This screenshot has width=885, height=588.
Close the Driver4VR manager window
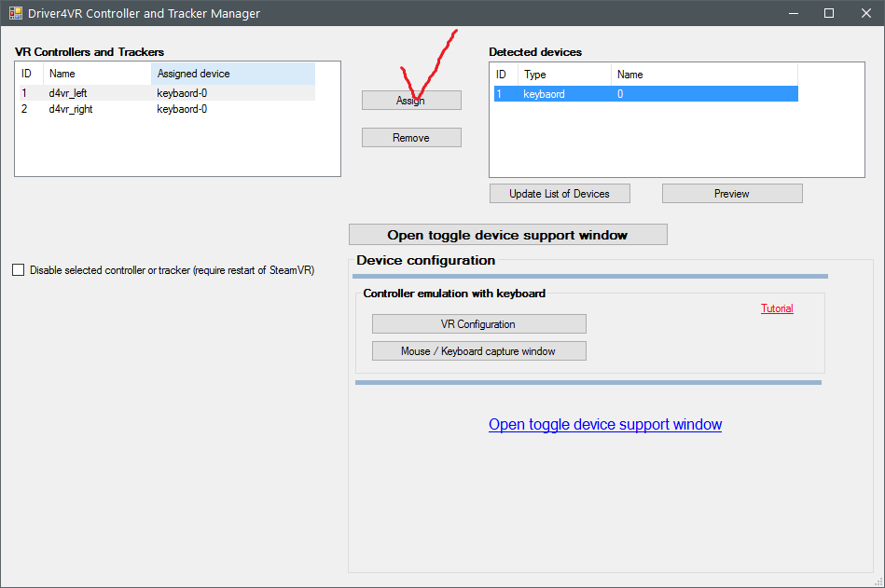click(865, 13)
